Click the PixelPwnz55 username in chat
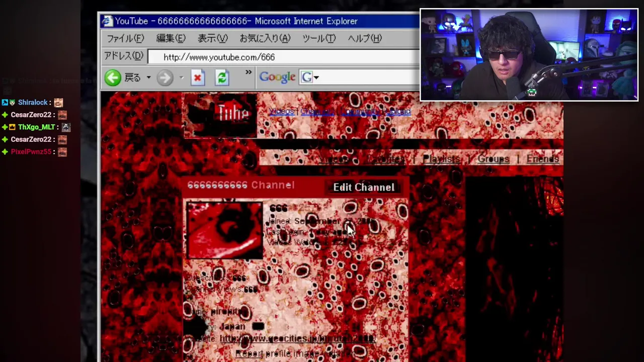Image resolution: width=644 pixels, height=362 pixels. pos(31,152)
